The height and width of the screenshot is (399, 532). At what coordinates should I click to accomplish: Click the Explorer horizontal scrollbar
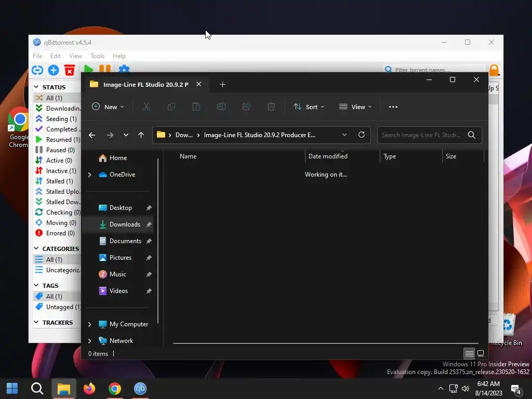point(325,343)
